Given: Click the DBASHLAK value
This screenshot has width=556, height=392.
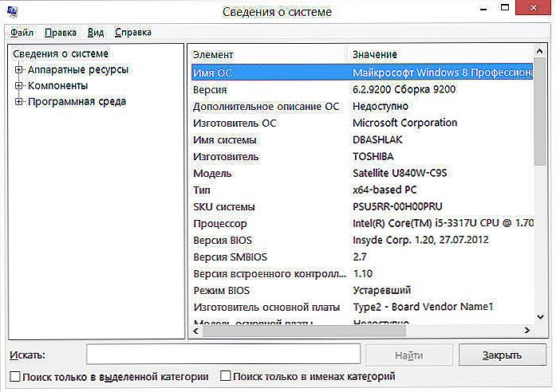Looking at the screenshot, I should 377,139.
